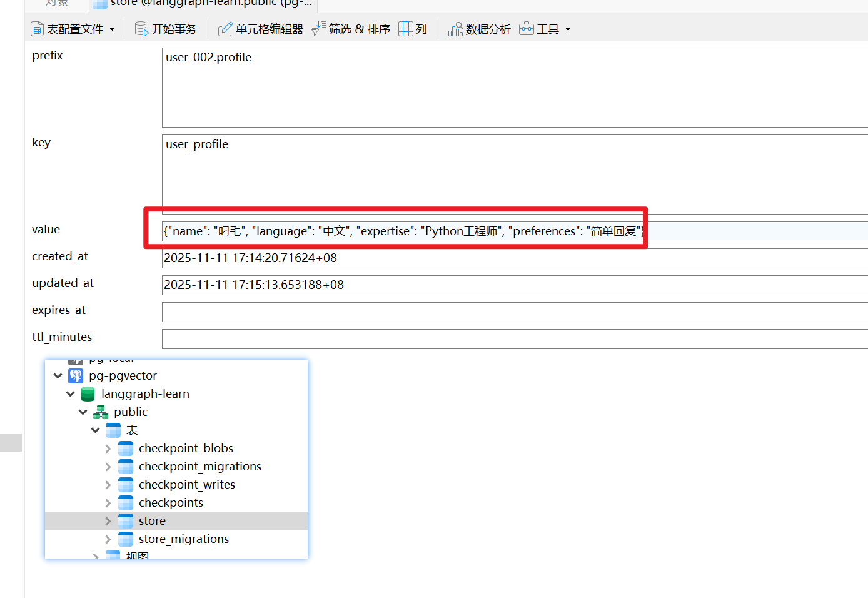
Task: Click the PostgreSQL elephant icon of pg-pgvector
Action: 76,376
